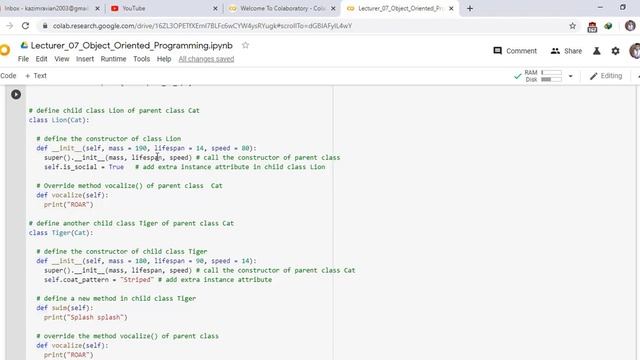The image size is (640, 360).
Task: Open the Edit menu
Action: tap(41, 59)
